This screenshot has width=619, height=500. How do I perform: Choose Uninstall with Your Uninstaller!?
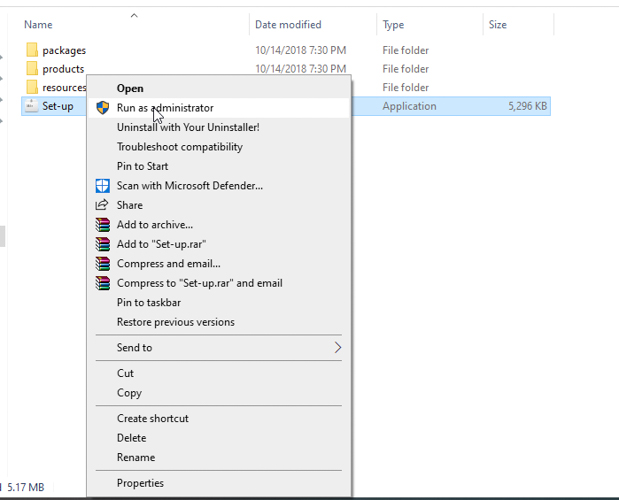tap(219, 127)
